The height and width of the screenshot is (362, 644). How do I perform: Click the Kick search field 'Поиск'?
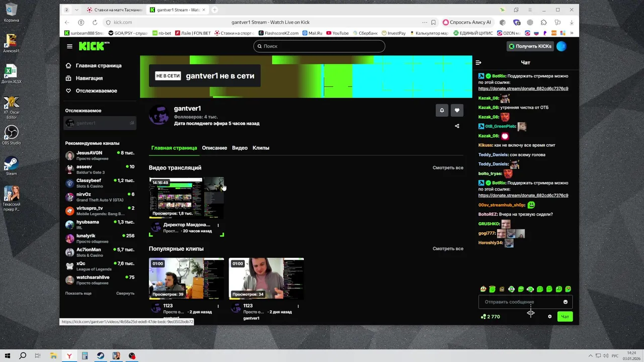319,46
